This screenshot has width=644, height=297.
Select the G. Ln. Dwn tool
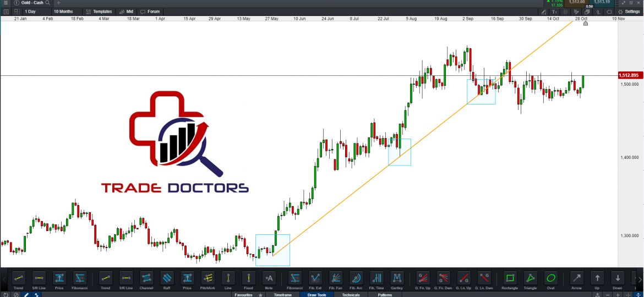tap(484, 278)
